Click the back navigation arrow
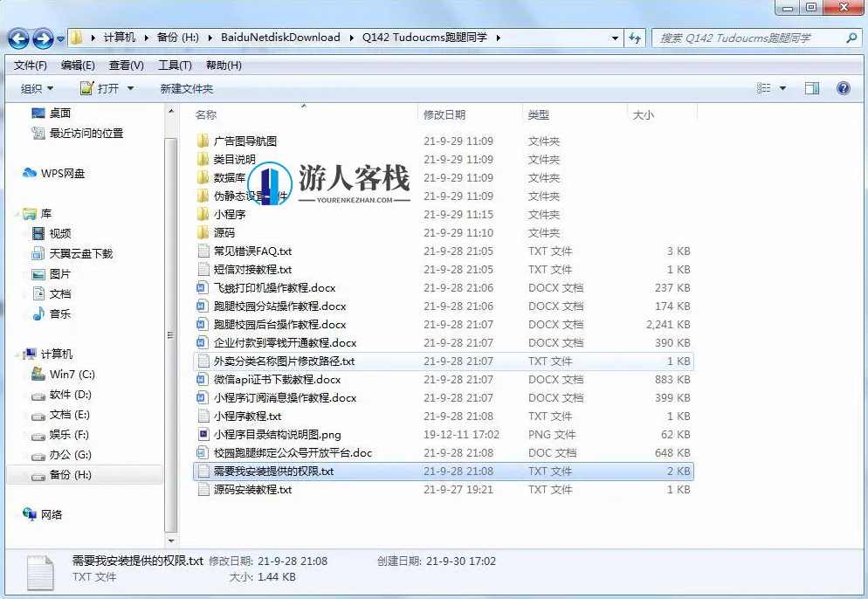Viewport: 868px width, 599px height. [17, 38]
